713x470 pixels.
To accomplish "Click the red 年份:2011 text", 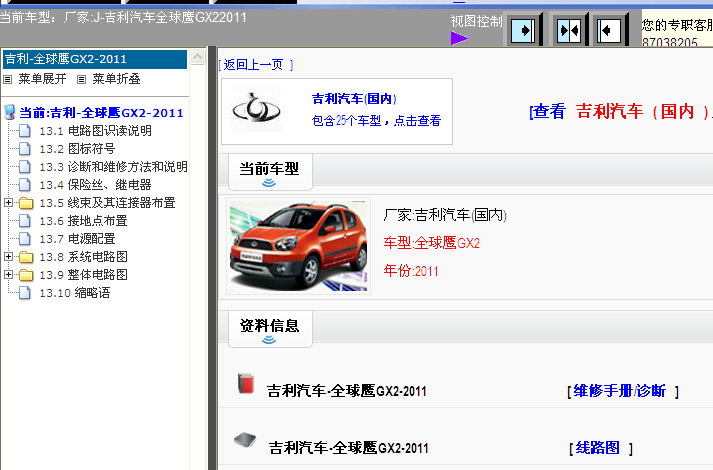I will pos(411,271).
